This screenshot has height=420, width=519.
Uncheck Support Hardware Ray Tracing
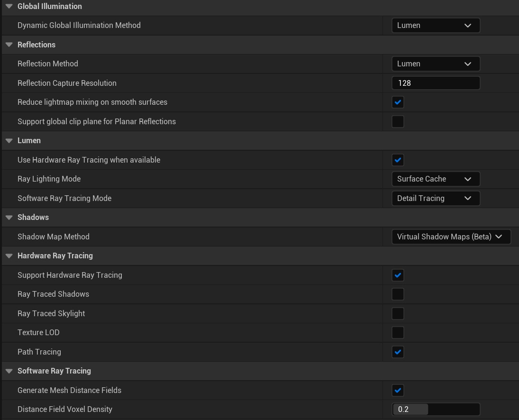(398, 275)
